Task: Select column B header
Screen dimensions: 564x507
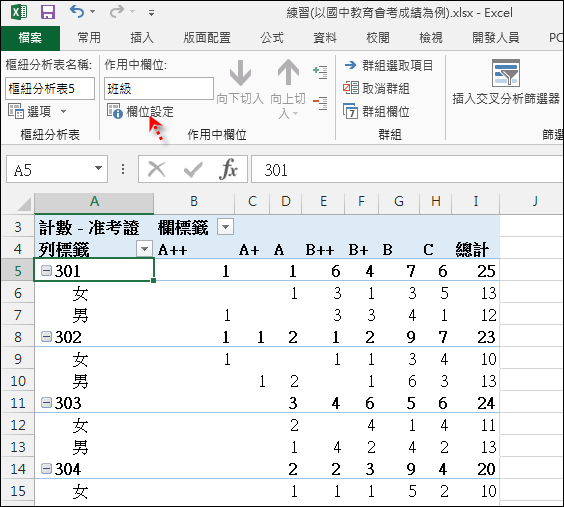Action: (x=194, y=201)
